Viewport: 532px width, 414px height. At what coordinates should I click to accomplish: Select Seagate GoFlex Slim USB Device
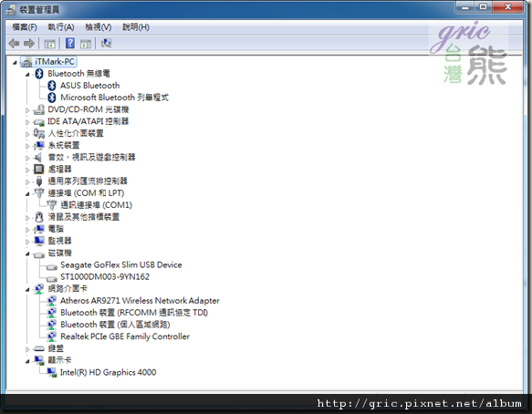(x=121, y=264)
